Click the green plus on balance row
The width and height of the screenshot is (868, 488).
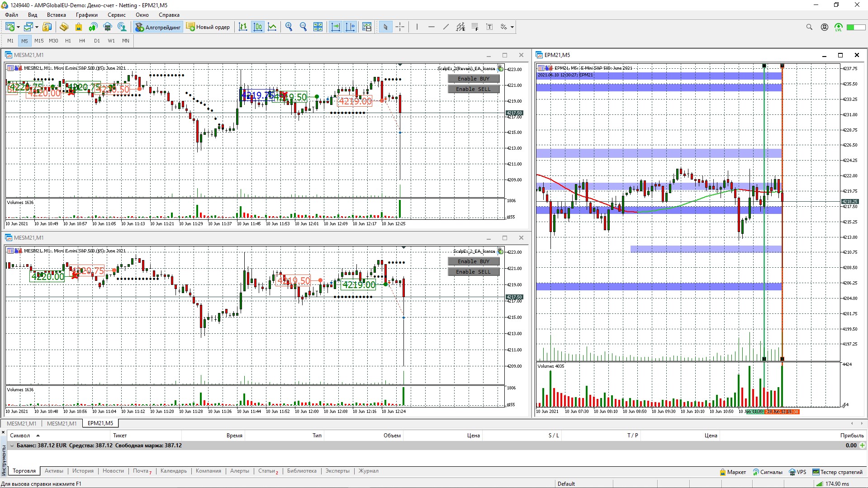pyautogui.click(x=862, y=445)
